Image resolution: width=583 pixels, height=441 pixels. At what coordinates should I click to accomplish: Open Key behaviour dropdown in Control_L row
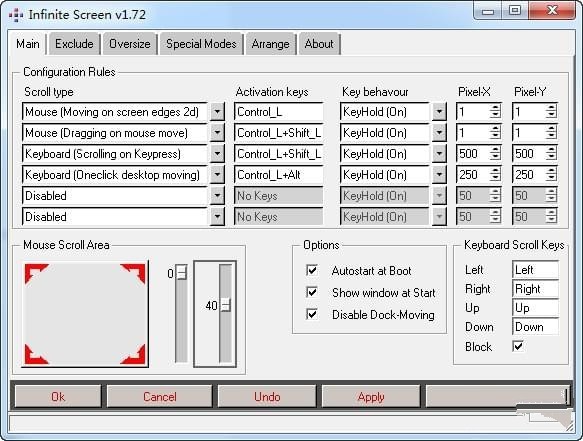coord(439,112)
